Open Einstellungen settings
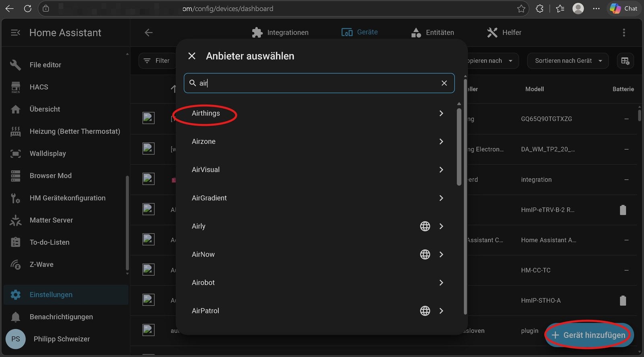The width and height of the screenshot is (644, 357). [66, 295]
